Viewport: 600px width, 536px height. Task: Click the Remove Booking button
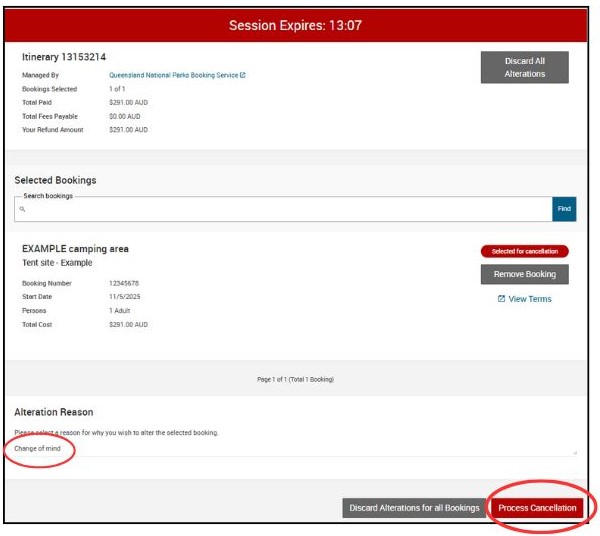[525, 274]
